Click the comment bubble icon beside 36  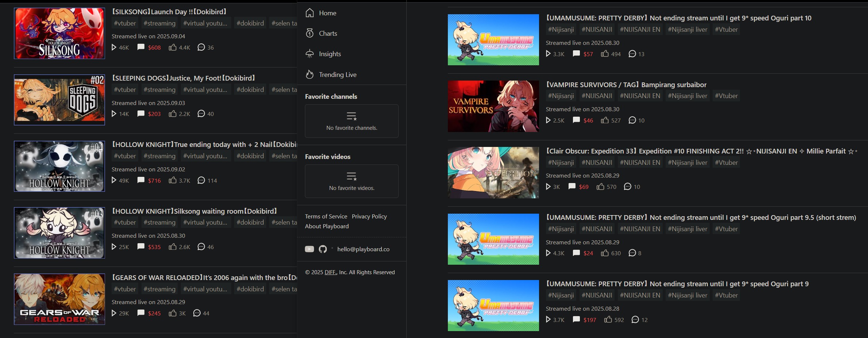tap(201, 47)
